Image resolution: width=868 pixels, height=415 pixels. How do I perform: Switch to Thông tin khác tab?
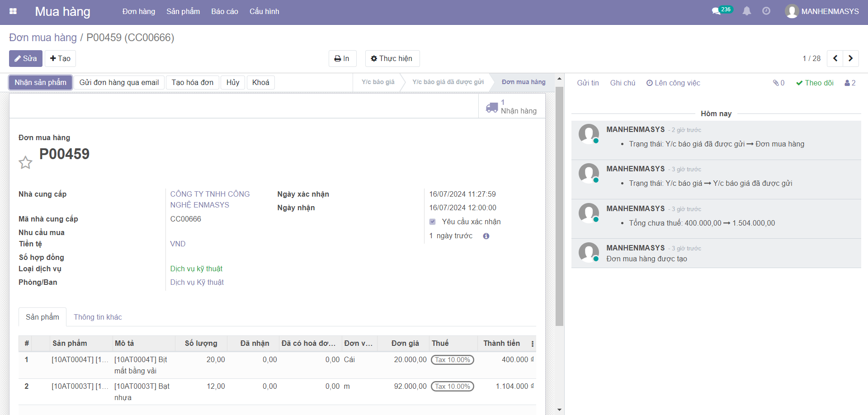98,317
